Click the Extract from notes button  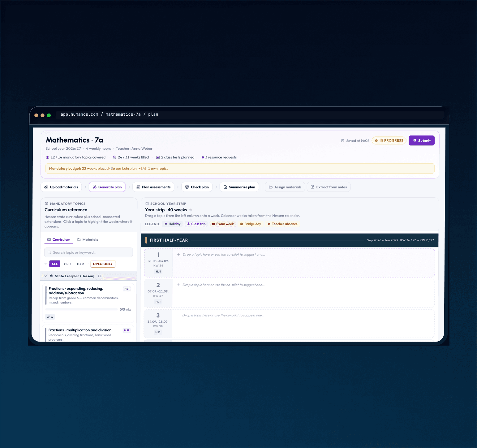329,187
